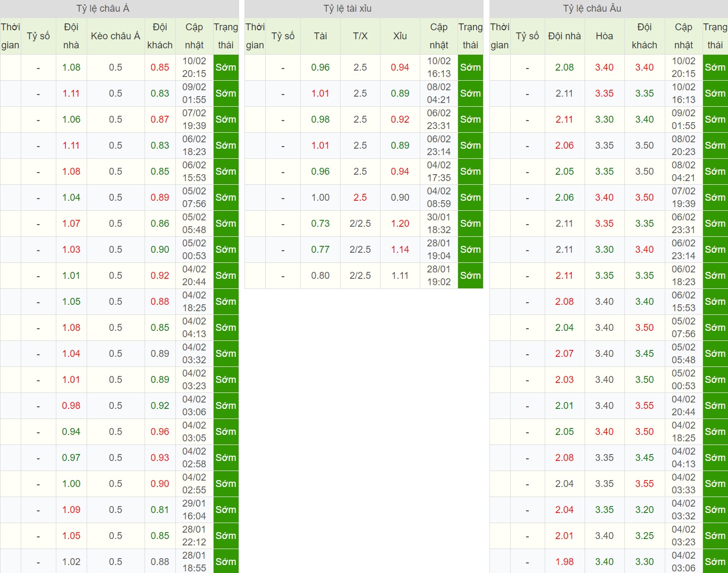Click 'Sớm' status in châu Á 28/01 18:55 row
This screenshot has height=573, width=728.
click(x=226, y=562)
